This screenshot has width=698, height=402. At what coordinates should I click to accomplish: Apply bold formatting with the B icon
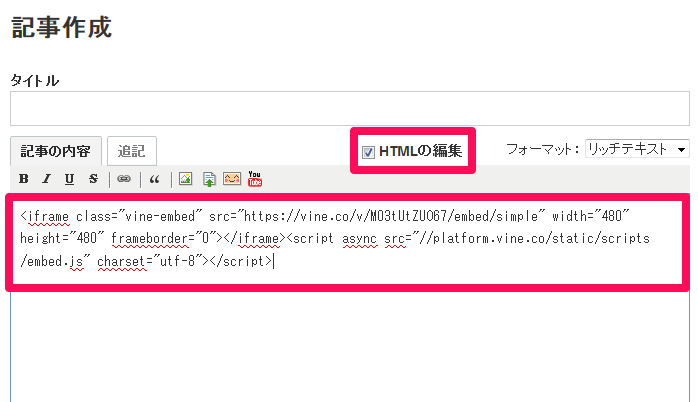(x=24, y=179)
